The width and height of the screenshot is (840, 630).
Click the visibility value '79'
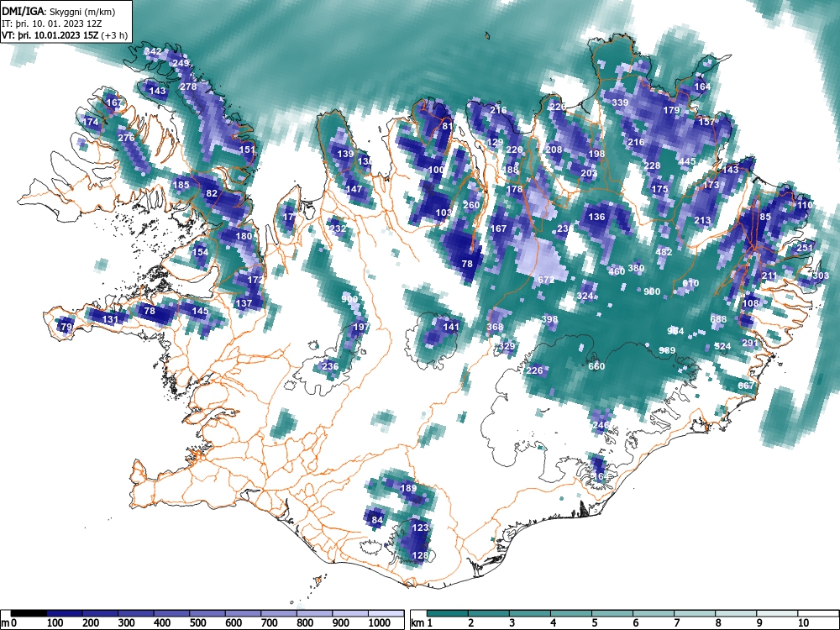click(66, 327)
